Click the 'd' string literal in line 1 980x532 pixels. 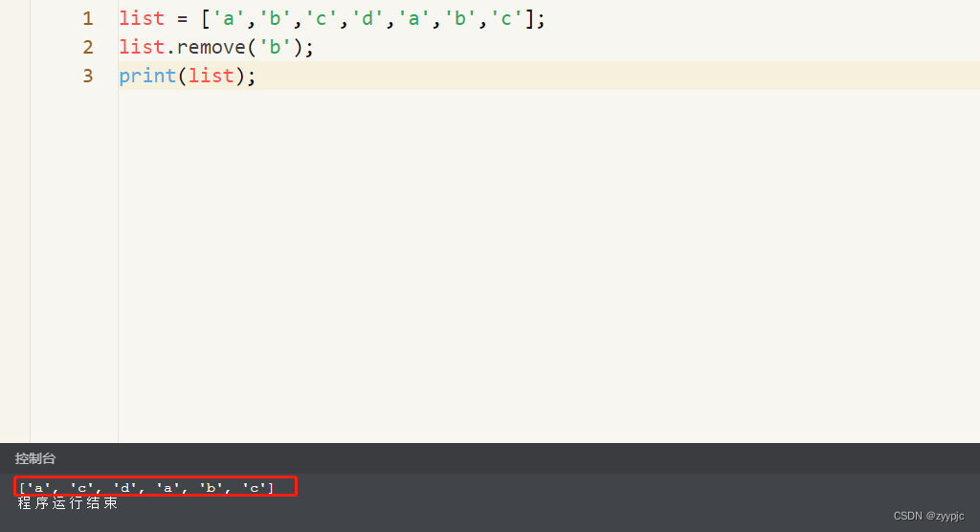(367, 19)
